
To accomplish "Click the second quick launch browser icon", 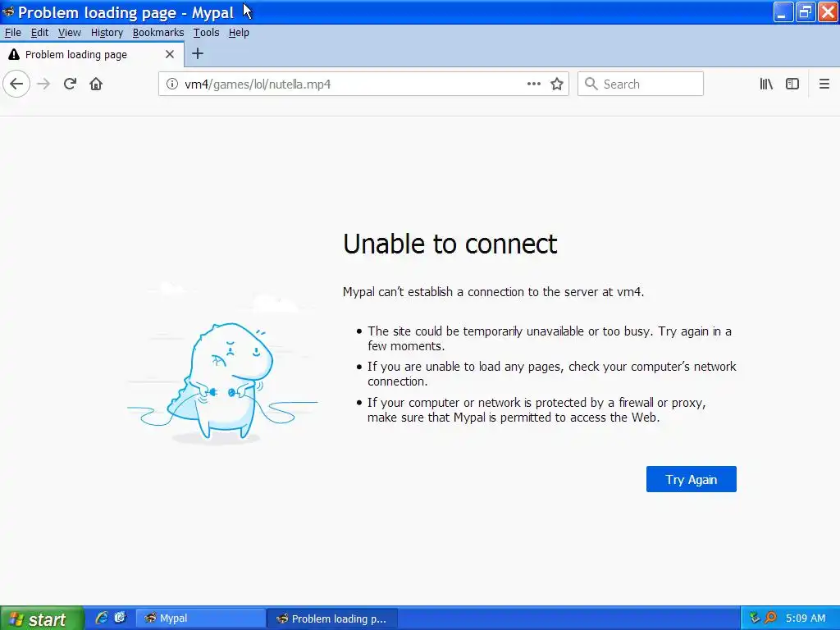I will [x=121, y=618].
